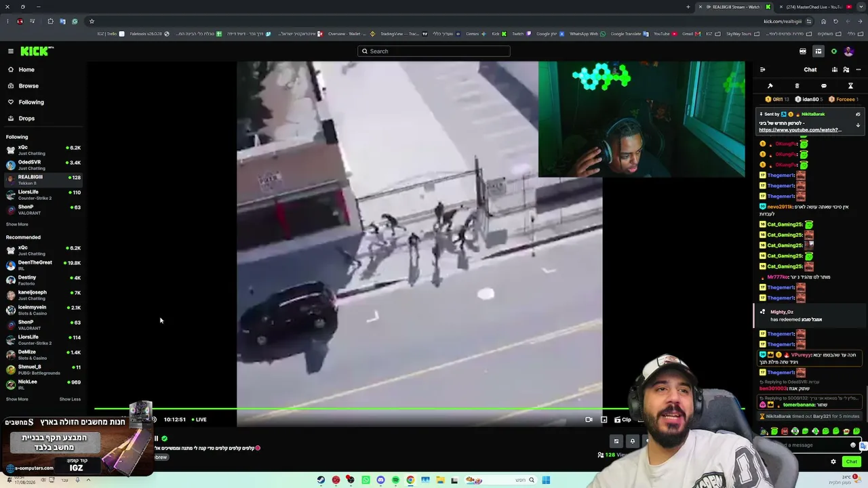868x488 pixels.
Task: Expand Recommended list with Show More
Action: click(x=17, y=399)
